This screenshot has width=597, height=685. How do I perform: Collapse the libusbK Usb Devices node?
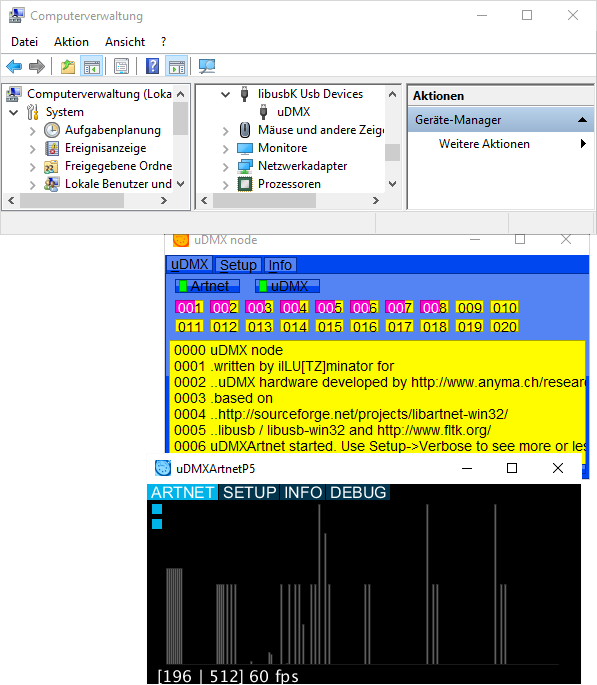(x=225, y=94)
